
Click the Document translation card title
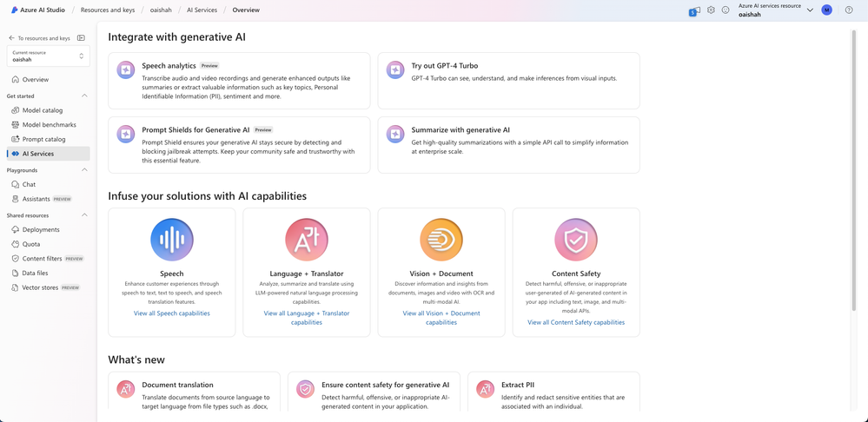[178, 385]
